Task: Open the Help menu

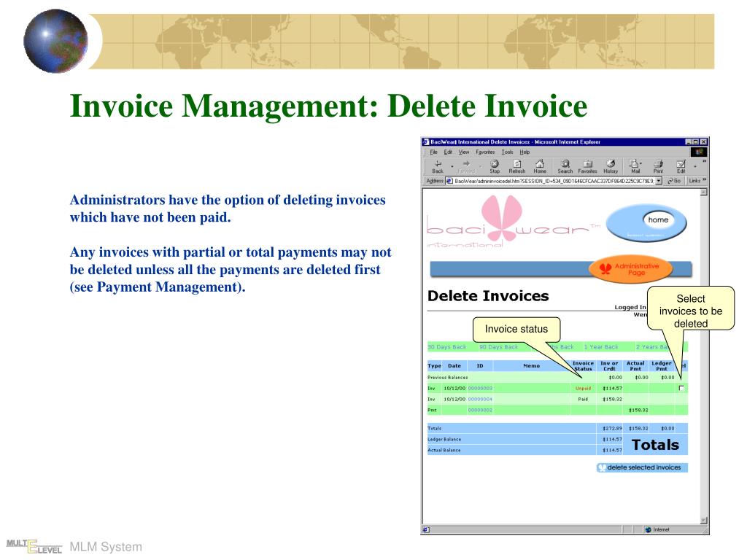Action: [525, 152]
